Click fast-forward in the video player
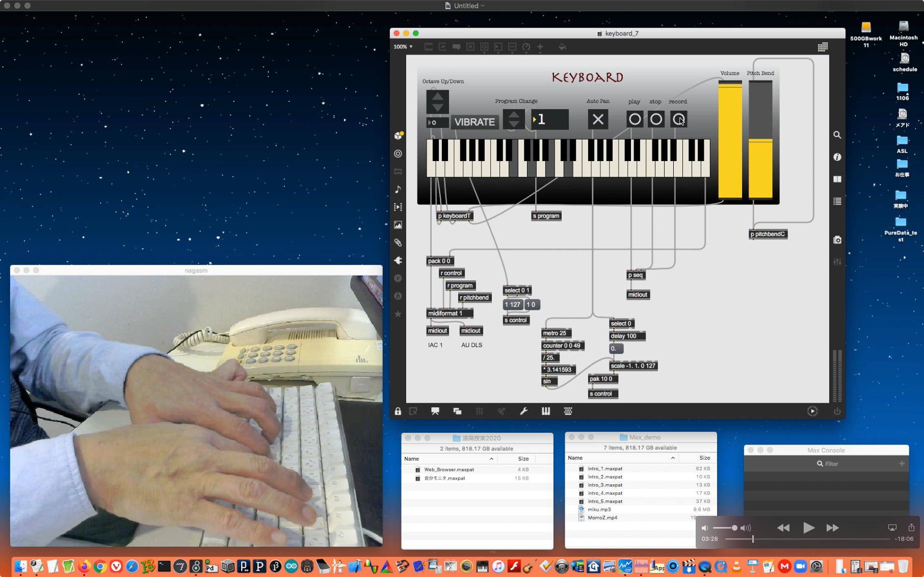924x577 pixels. click(x=833, y=528)
